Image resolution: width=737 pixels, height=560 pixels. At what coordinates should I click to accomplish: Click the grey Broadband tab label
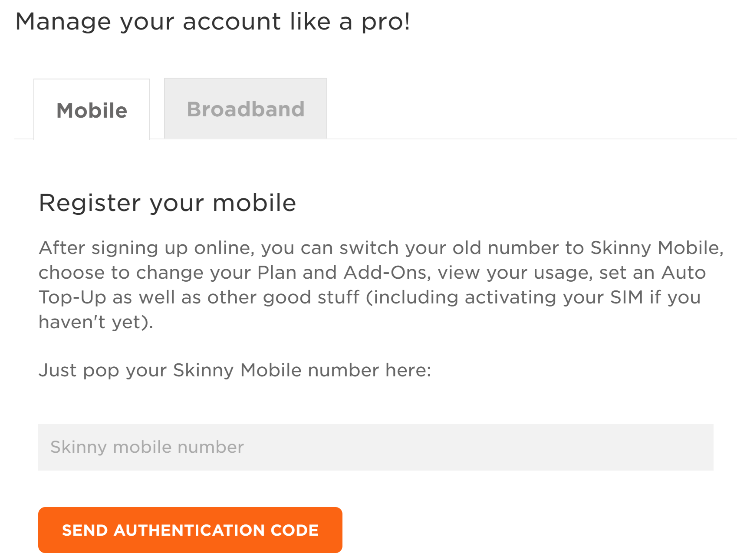246,109
